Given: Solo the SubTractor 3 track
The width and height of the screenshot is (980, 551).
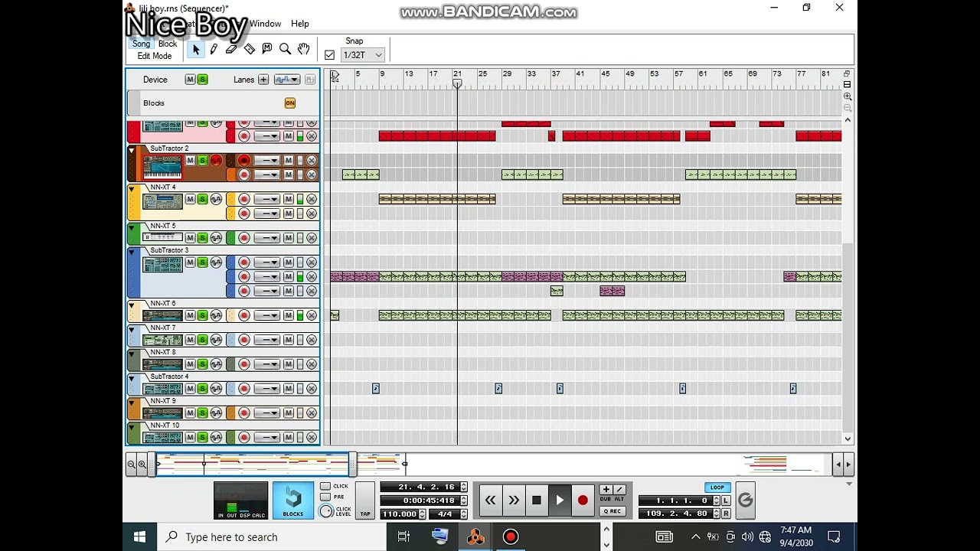Looking at the screenshot, I should click(202, 262).
